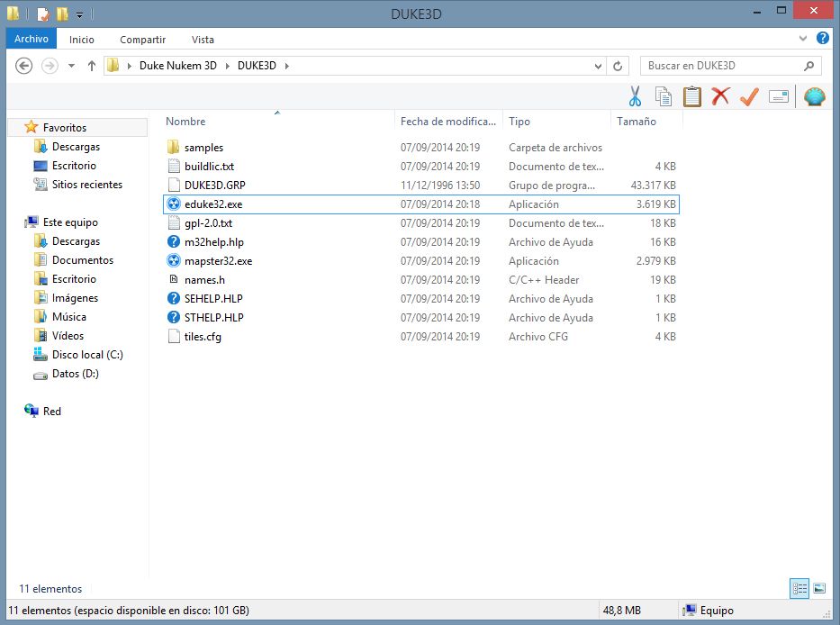Expand the breadcrumb arrow after Duke Nukem 3D
840x625 pixels.
click(x=227, y=66)
